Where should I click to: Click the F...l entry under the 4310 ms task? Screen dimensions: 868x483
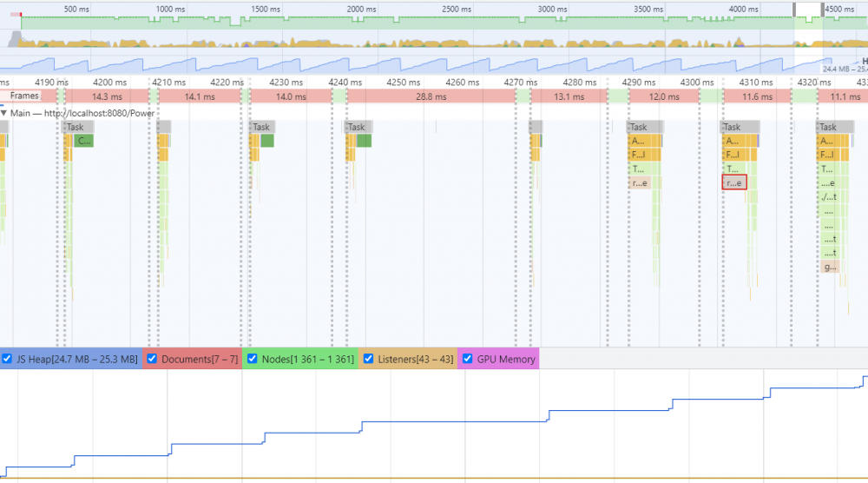[740, 155]
